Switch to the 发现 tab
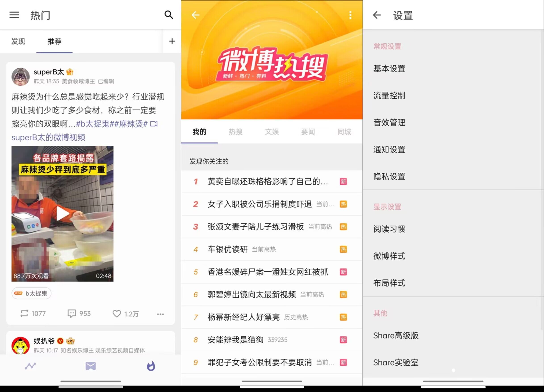 coord(18,41)
